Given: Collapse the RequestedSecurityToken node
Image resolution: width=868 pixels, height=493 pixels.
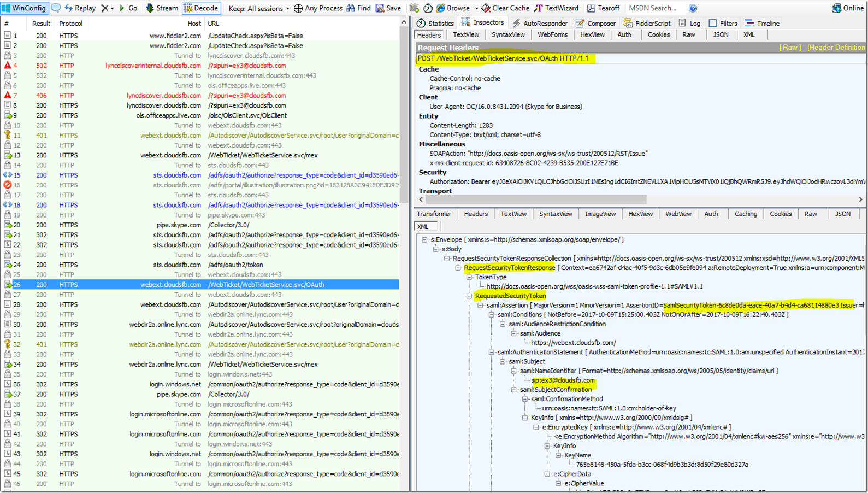Looking at the screenshot, I should 469,296.
